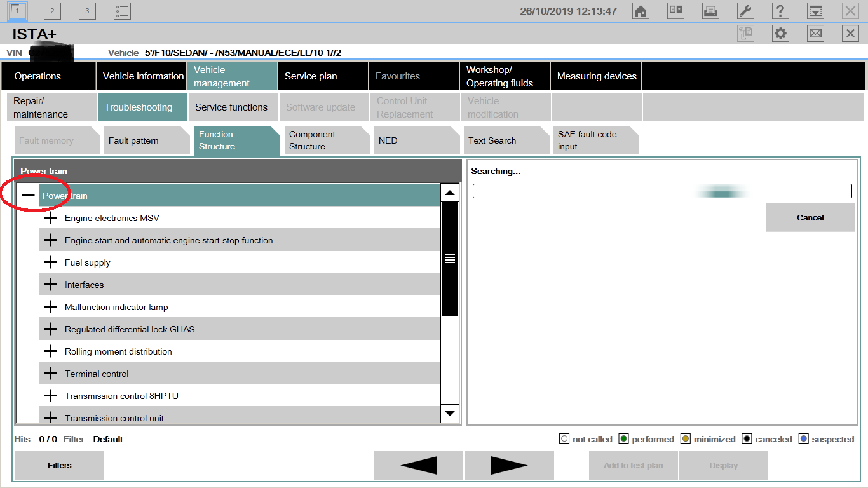Expand Engine electronics MSV
Screen dimensions: 868x488
[50, 218]
